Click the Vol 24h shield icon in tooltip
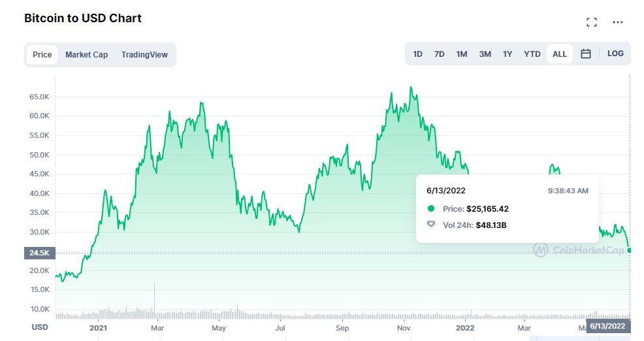The image size is (644, 341). (x=431, y=225)
